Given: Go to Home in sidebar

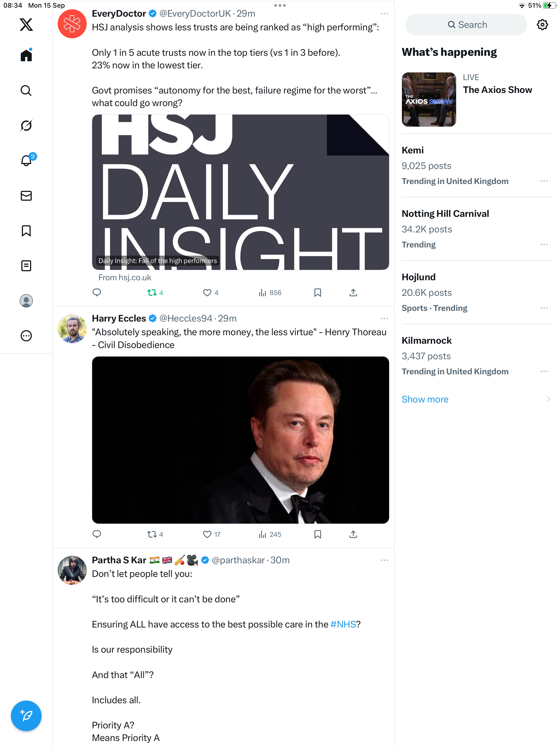Looking at the screenshot, I should tap(26, 55).
